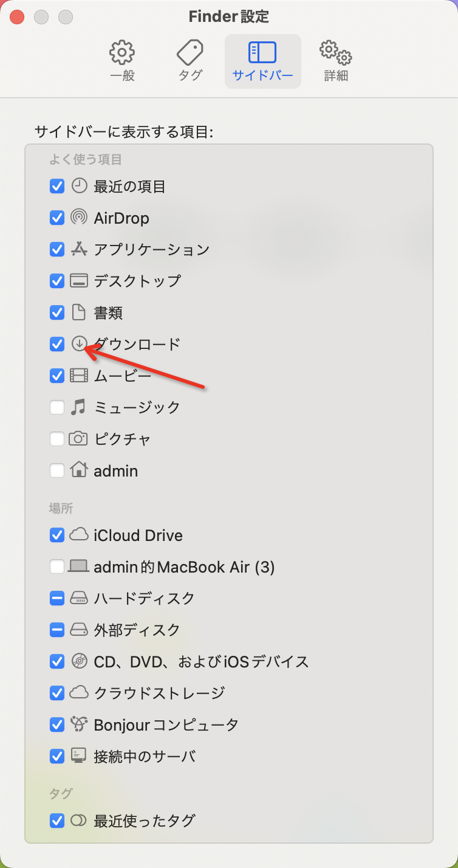Toggle the 書類 checkbox
This screenshot has height=868, width=458.
(57, 312)
